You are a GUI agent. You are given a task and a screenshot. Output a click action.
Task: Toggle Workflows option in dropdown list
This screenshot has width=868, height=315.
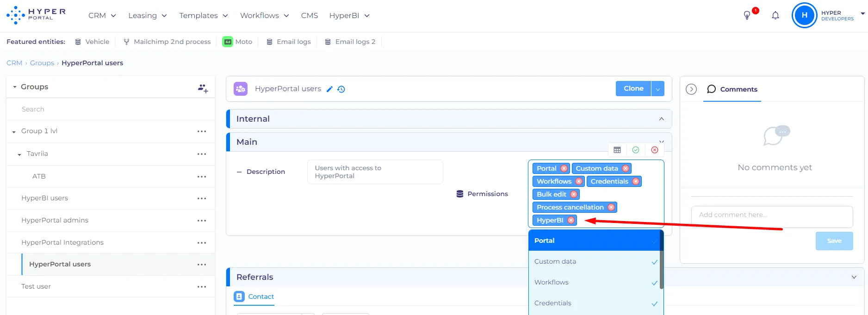(x=594, y=282)
